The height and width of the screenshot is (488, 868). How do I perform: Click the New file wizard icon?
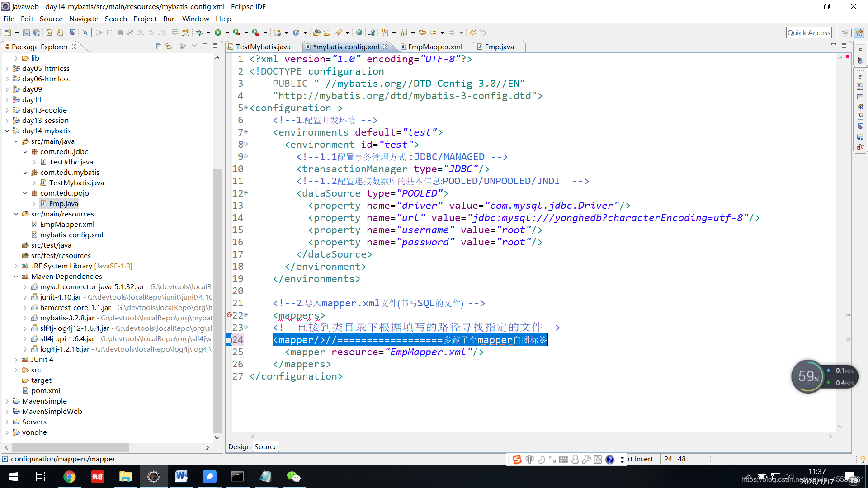click(8, 33)
